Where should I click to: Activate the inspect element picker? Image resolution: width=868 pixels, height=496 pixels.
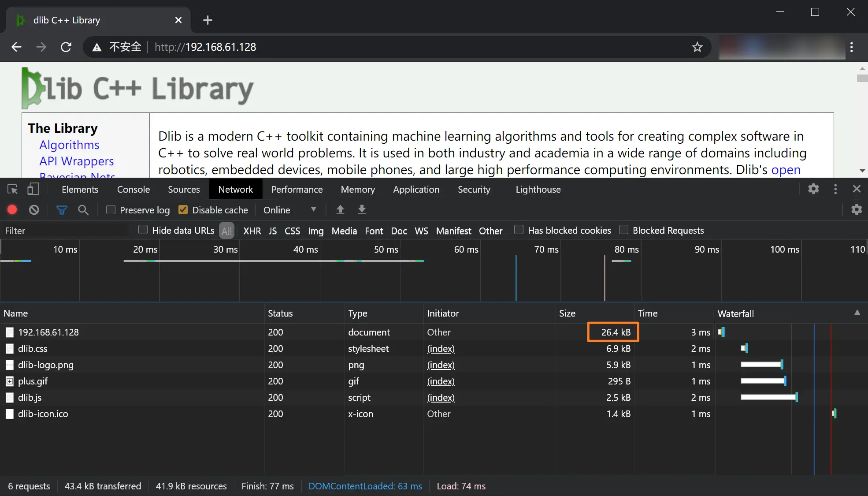pyautogui.click(x=12, y=190)
